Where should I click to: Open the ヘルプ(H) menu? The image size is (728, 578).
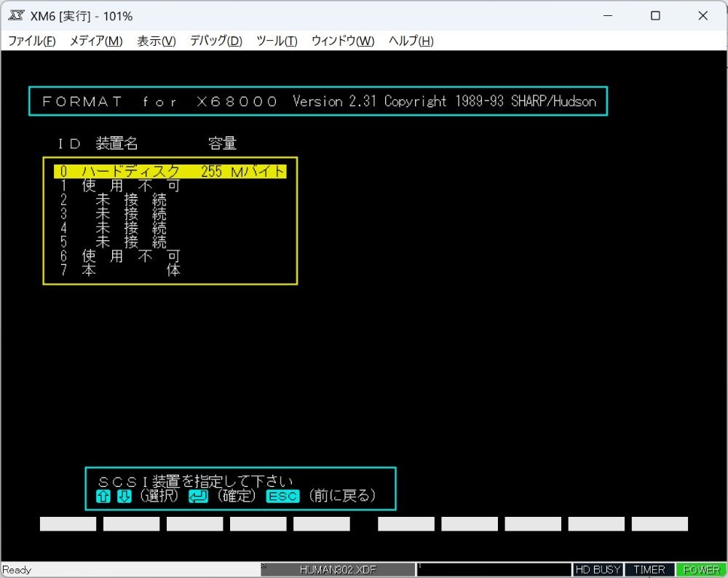(x=411, y=41)
